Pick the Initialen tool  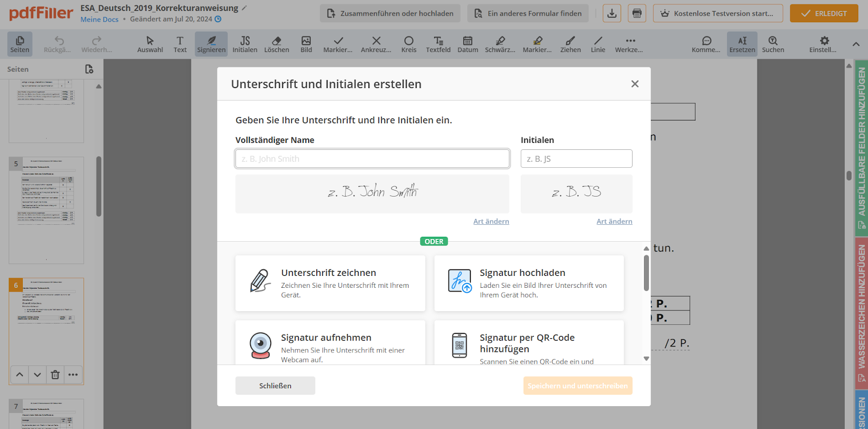point(245,45)
